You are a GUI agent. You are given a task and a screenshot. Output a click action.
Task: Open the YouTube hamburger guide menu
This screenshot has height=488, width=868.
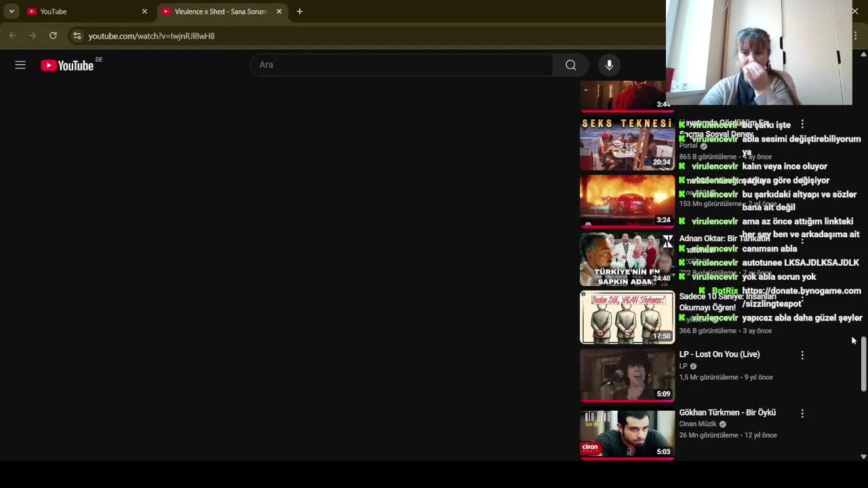coord(20,65)
